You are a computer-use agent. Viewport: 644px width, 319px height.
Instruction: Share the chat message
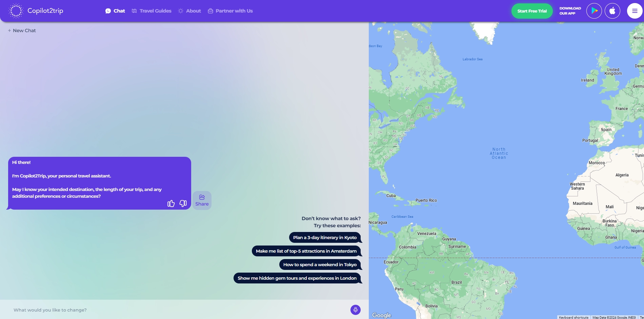click(202, 200)
